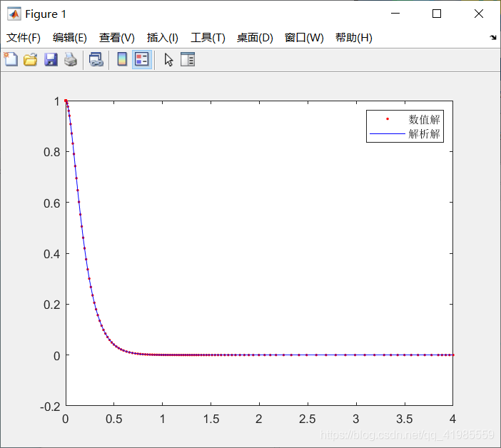Click the red dot sample in legend
Screen dimensions: 501x448
click(388, 119)
